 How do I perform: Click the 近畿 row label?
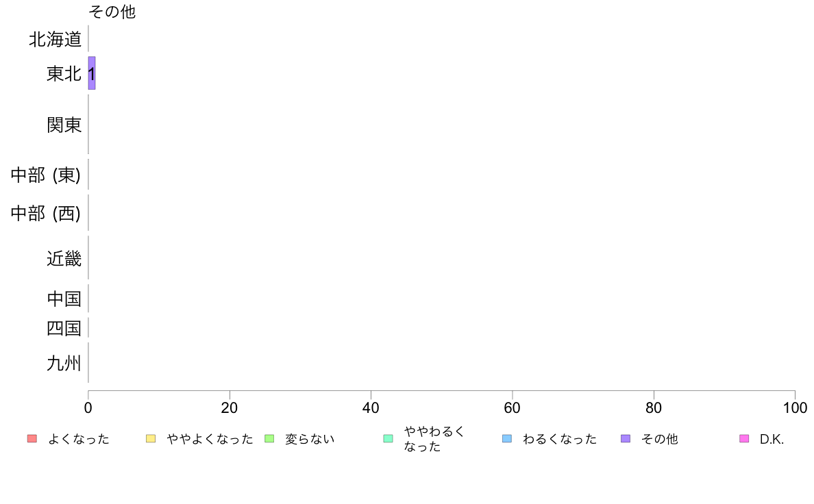64,258
